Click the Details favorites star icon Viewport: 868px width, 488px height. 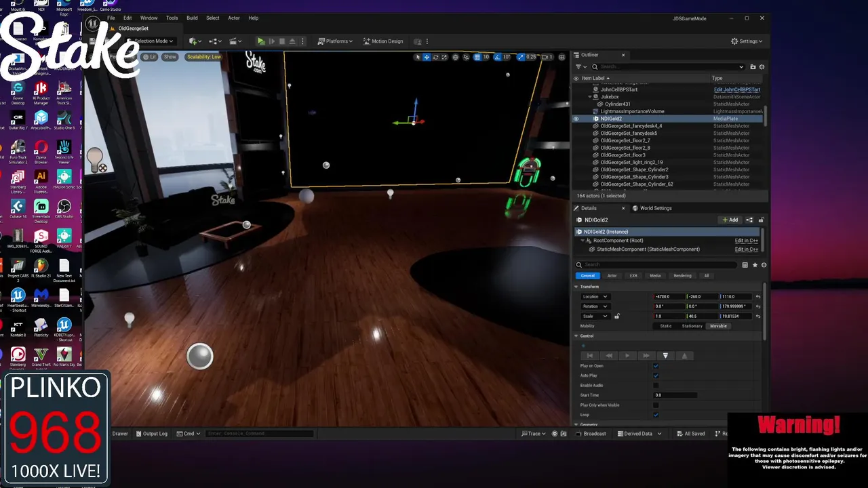click(755, 265)
